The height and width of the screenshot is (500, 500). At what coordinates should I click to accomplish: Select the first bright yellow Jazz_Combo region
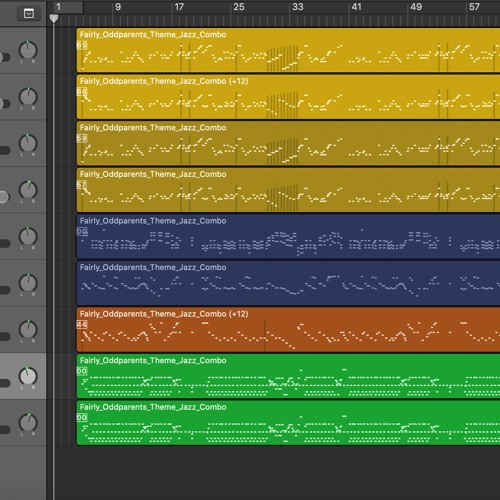288,50
